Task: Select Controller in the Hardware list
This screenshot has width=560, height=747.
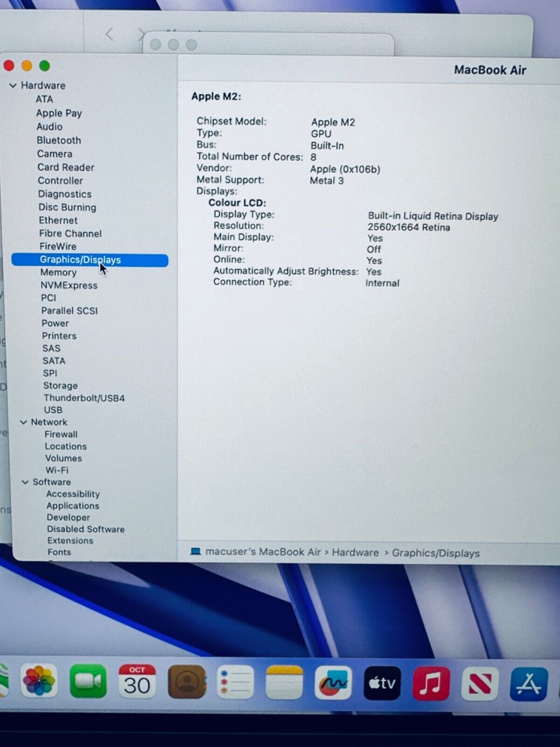Action: coord(60,181)
